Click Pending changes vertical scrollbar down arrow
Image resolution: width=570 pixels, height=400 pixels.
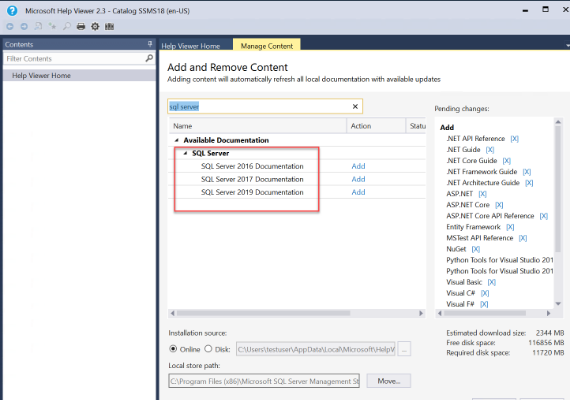pos(558,304)
